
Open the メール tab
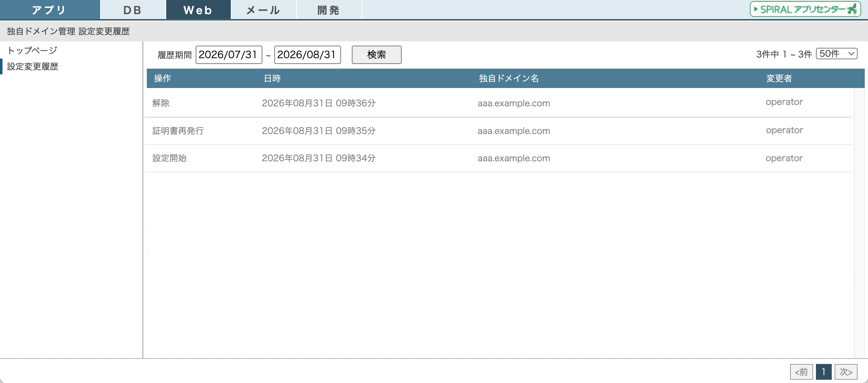[263, 10]
